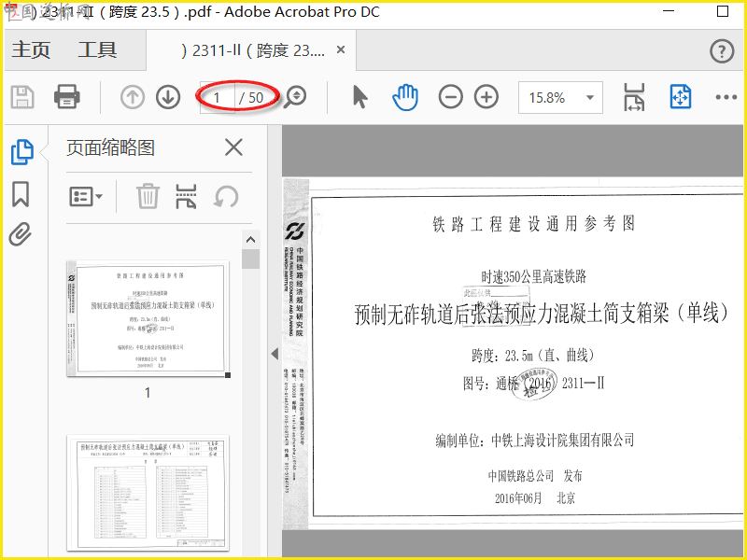The width and height of the screenshot is (747, 560).
Task: Maximize the Acrobat window
Action: point(722,11)
